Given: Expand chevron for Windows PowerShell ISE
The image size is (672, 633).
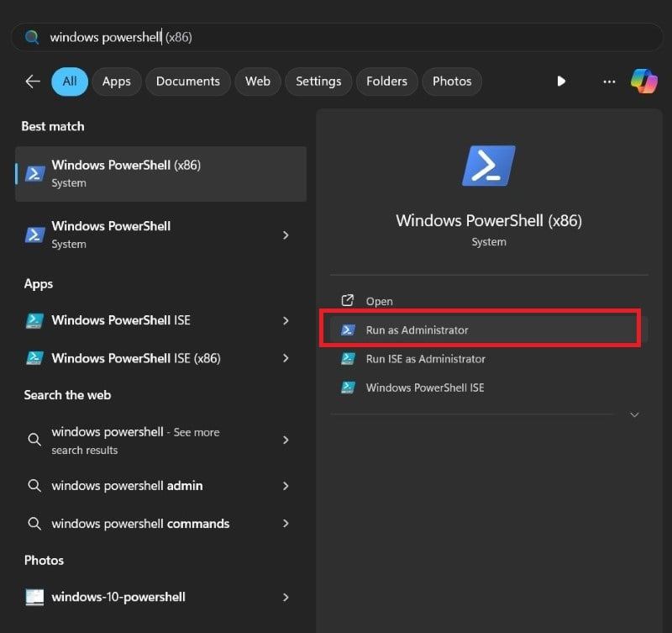Looking at the screenshot, I should [x=286, y=320].
